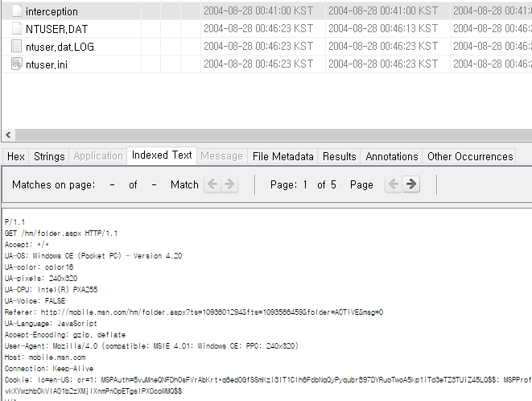Click the 'UA-Language: JavaScript' line
This screenshot has height=401, width=532.
pos(51,323)
